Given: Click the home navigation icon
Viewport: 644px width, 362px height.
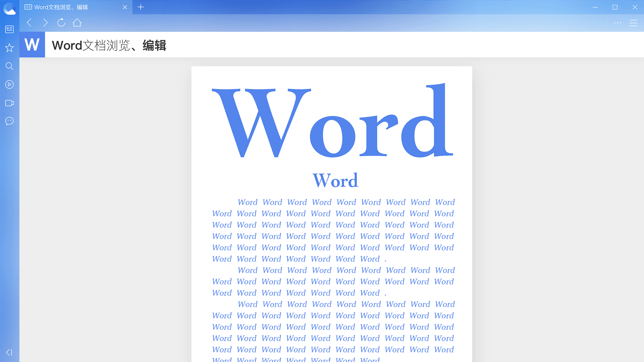Looking at the screenshot, I should click(x=77, y=22).
